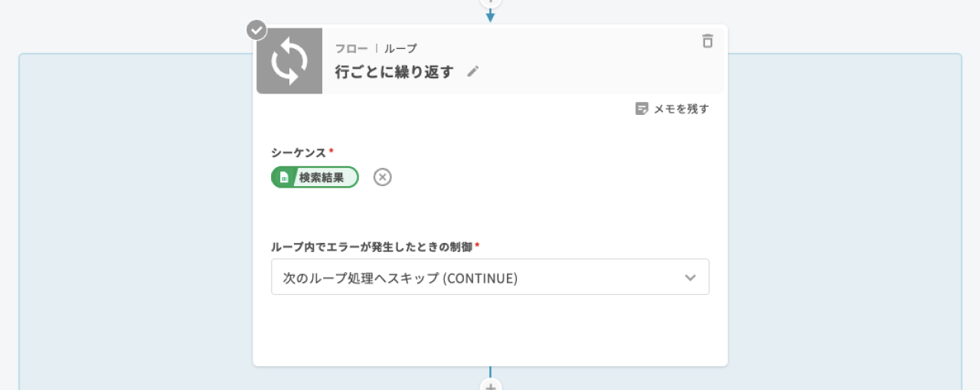This screenshot has width=980, height=390.
Task: Click the 行ごとに繰り返す step title
Action: click(394, 72)
